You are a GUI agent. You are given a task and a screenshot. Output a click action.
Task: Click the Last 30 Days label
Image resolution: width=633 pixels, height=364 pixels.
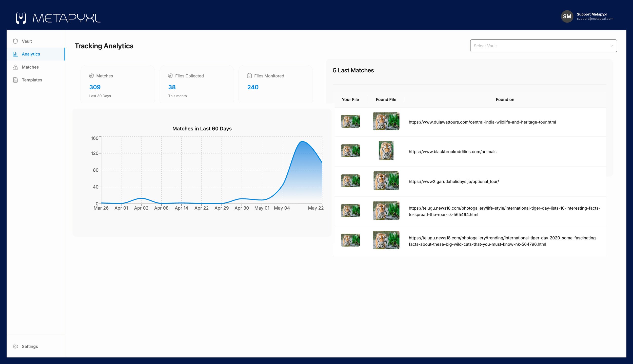tap(100, 96)
